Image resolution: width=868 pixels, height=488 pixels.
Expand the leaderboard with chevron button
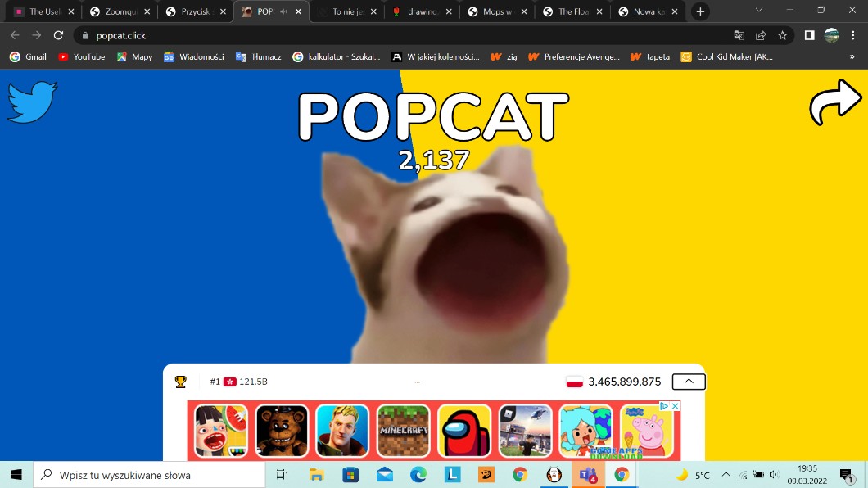click(x=688, y=382)
